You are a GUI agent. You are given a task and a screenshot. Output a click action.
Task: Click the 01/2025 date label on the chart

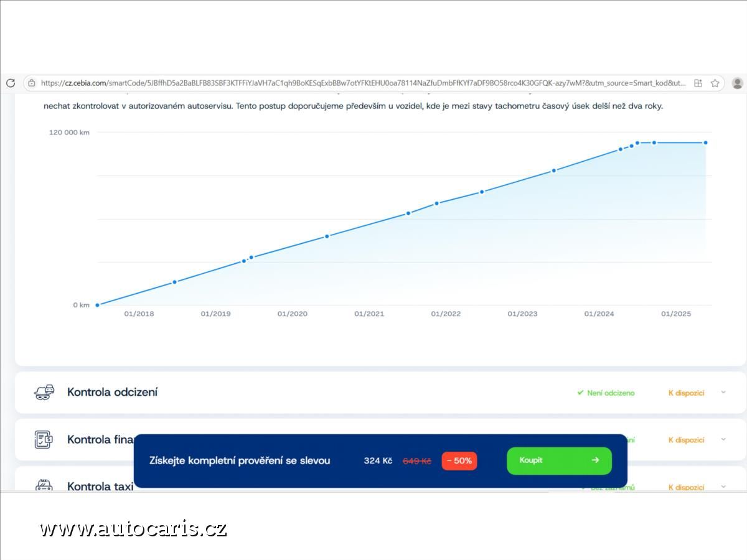(676, 314)
